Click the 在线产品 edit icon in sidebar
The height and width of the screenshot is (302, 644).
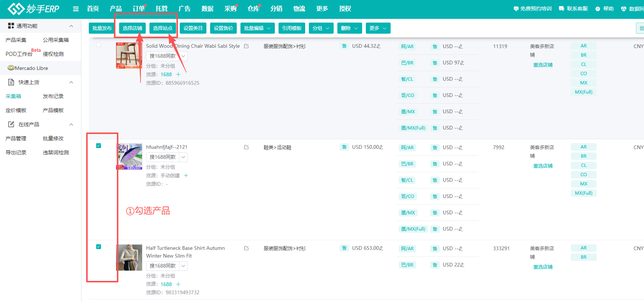pyautogui.click(x=11, y=124)
